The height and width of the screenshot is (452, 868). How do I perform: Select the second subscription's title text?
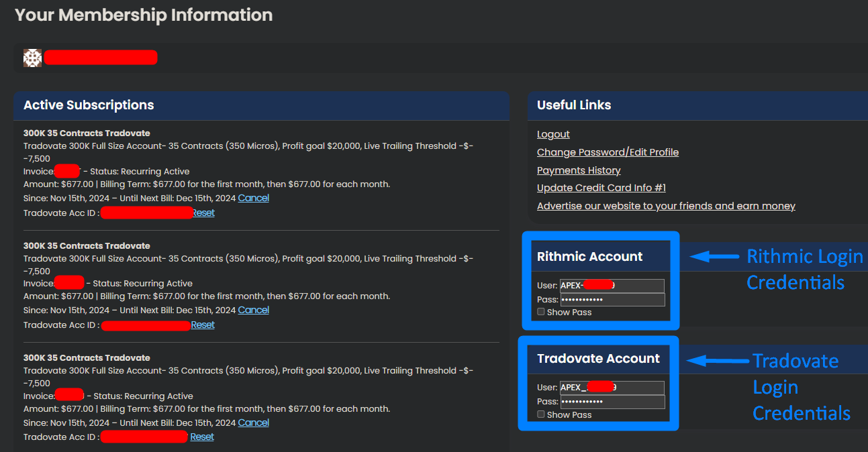[x=87, y=245]
